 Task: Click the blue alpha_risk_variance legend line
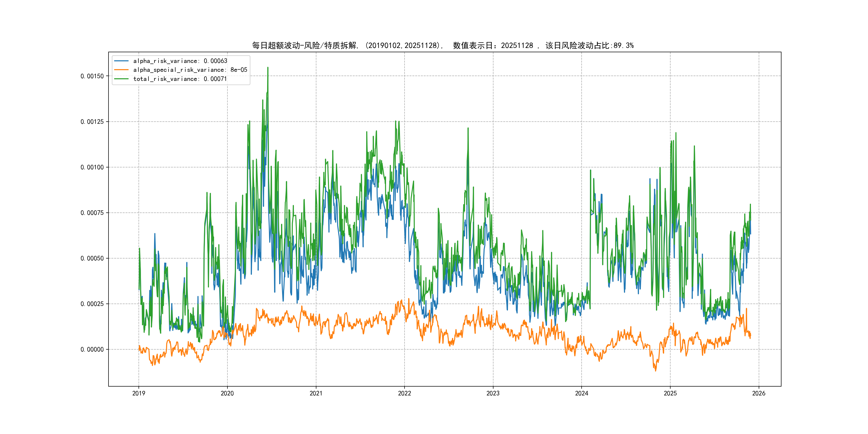[x=121, y=61]
